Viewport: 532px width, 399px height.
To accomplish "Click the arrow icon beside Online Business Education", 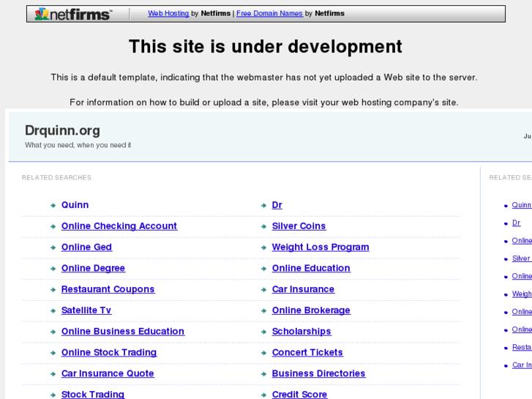I will click(x=53, y=332).
